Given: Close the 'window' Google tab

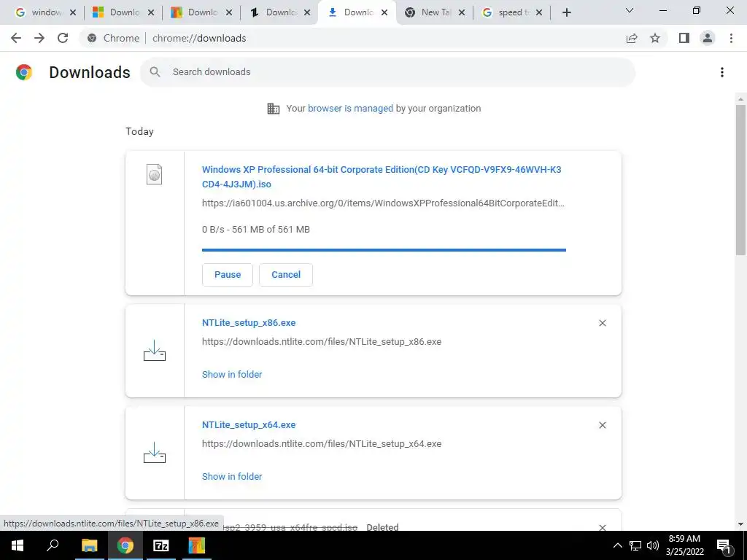Looking at the screenshot, I should click(x=73, y=13).
